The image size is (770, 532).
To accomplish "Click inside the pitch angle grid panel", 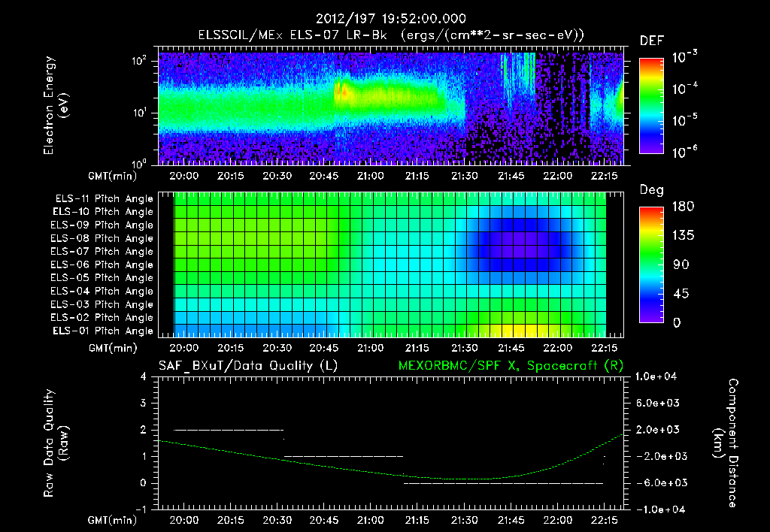I will (391, 264).
